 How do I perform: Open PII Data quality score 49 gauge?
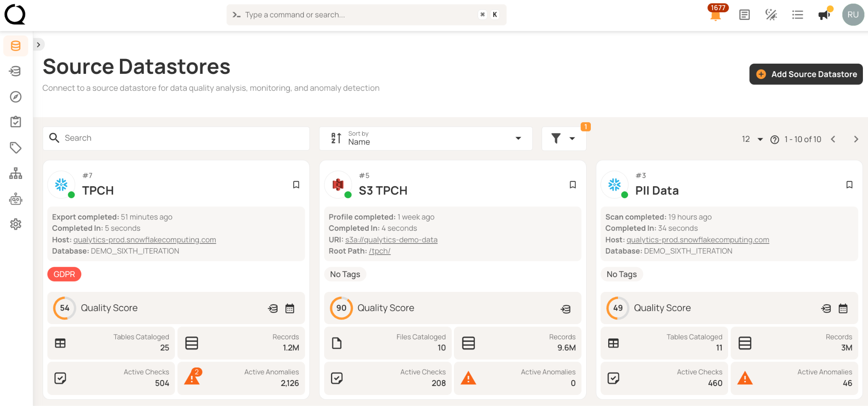[x=618, y=308]
